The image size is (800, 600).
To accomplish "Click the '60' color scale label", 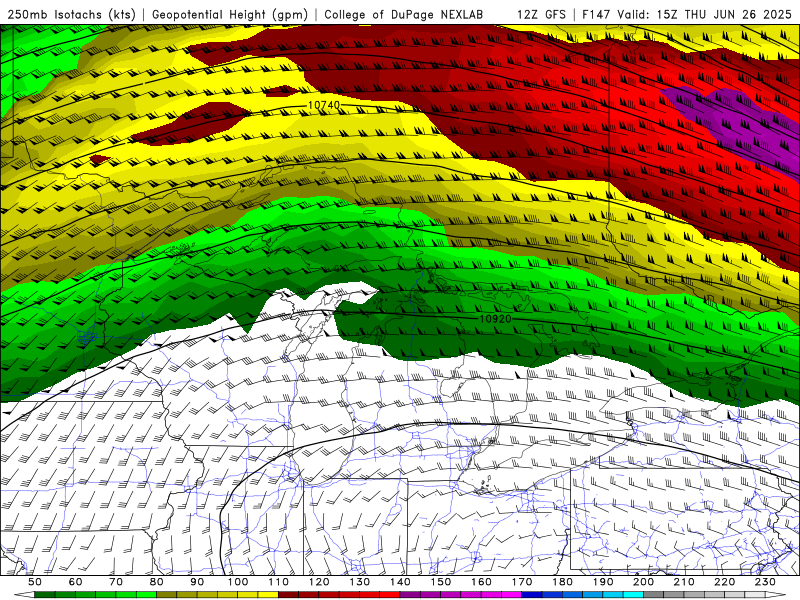I will coord(75,582).
